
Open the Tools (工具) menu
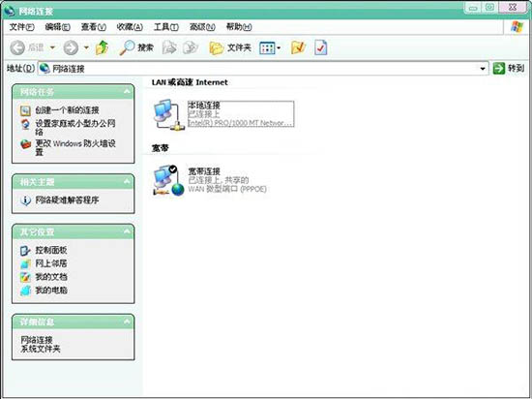(166, 27)
